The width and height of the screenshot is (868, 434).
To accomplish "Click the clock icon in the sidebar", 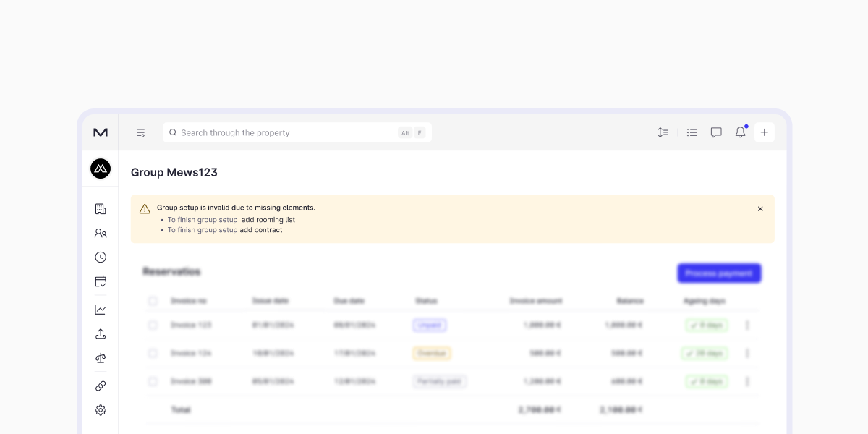I will pyautogui.click(x=101, y=258).
